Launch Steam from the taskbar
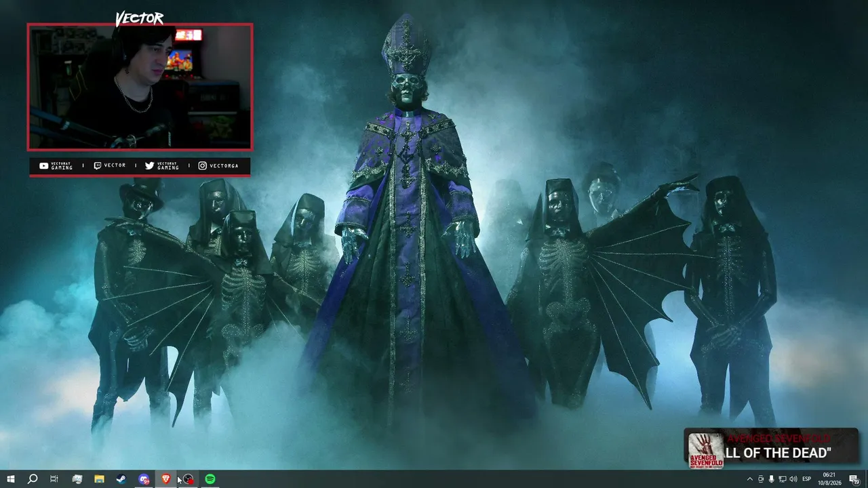 tap(121, 479)
